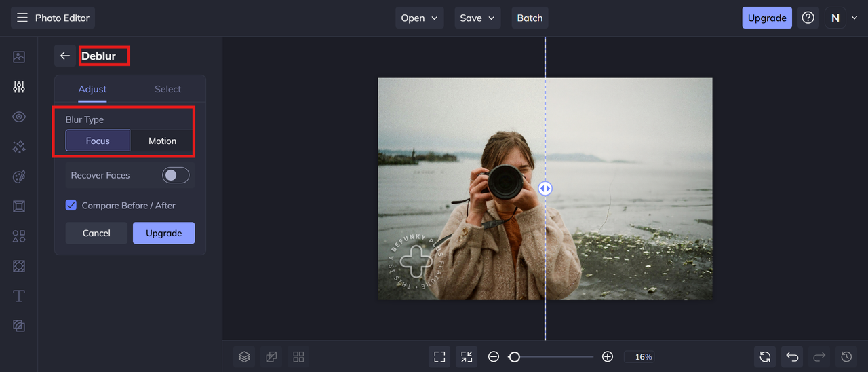Click the Batch button
868x372 pixels.
click(530, 18)
